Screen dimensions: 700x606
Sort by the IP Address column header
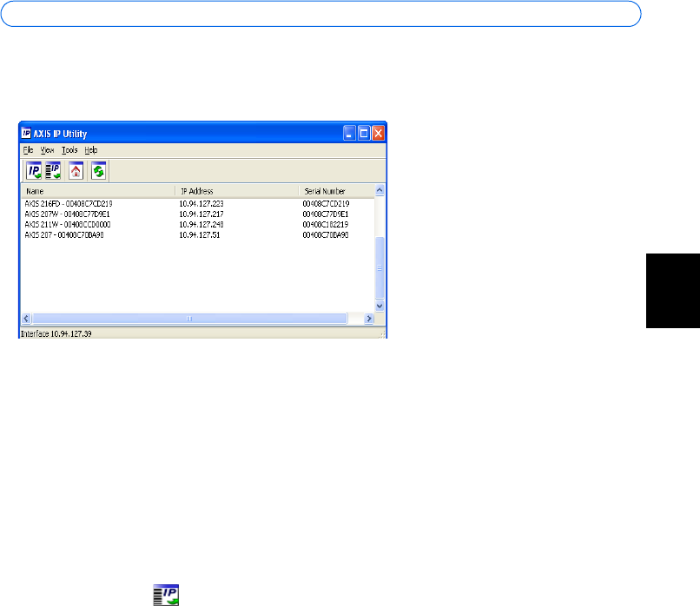pos(236,191)
